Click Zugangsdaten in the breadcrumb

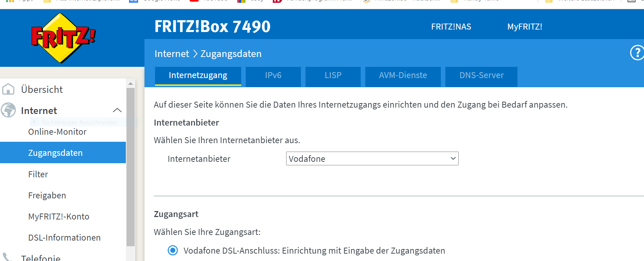pos(231,54)
